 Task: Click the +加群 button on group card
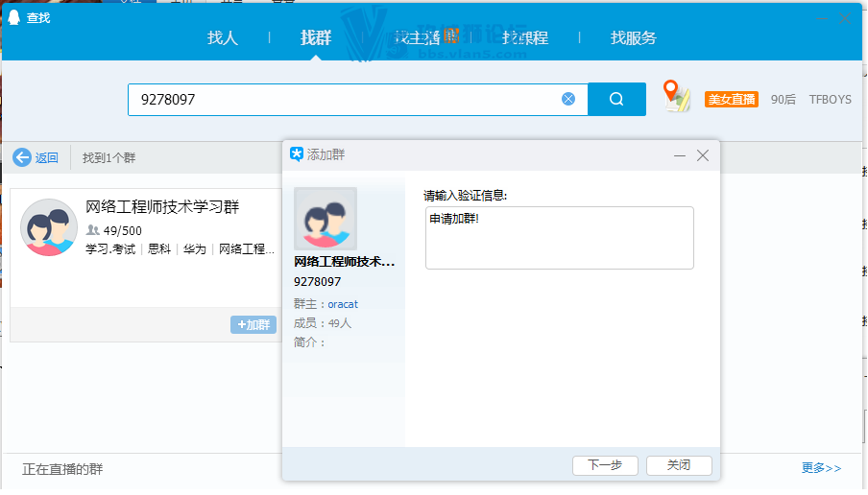pos(253,325)
